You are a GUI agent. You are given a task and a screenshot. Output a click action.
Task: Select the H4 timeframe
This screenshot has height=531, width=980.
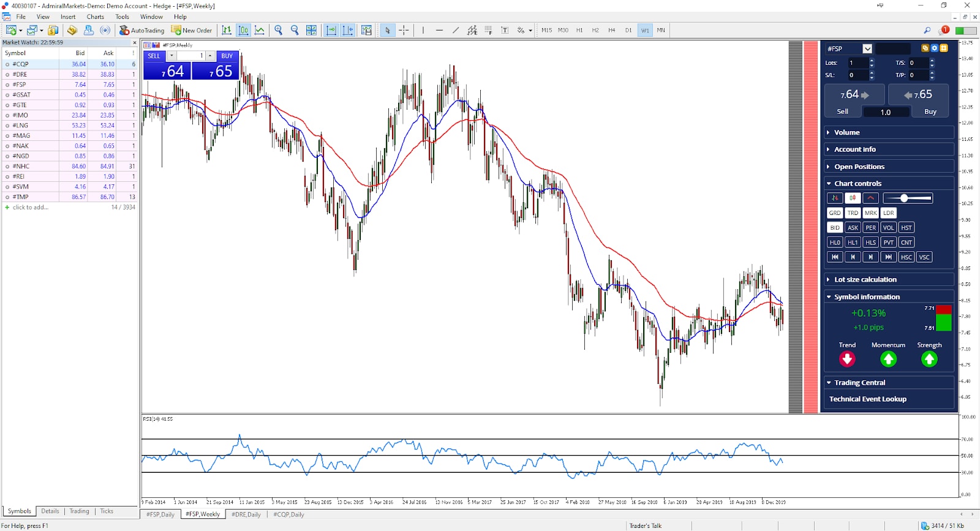611,30
